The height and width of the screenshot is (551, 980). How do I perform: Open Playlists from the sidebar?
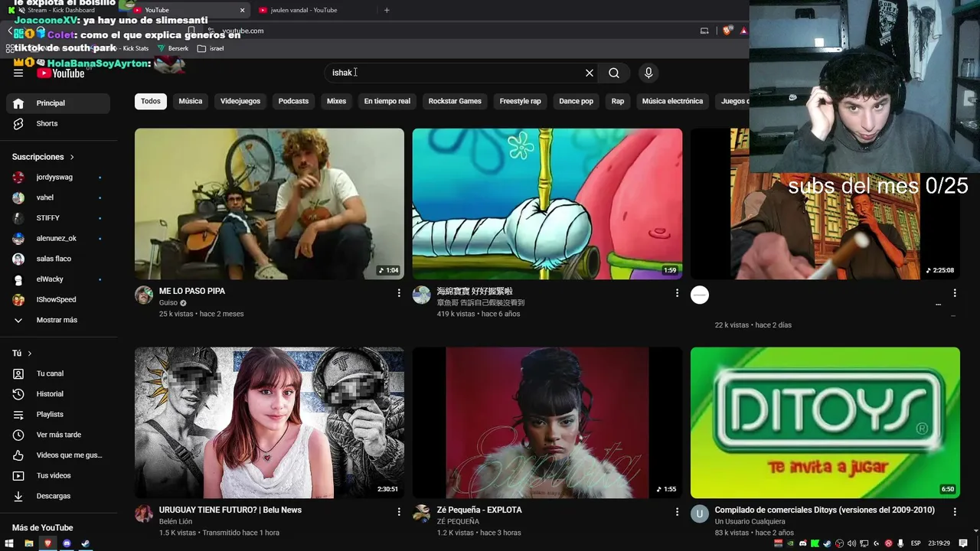(x=58, y=414)
